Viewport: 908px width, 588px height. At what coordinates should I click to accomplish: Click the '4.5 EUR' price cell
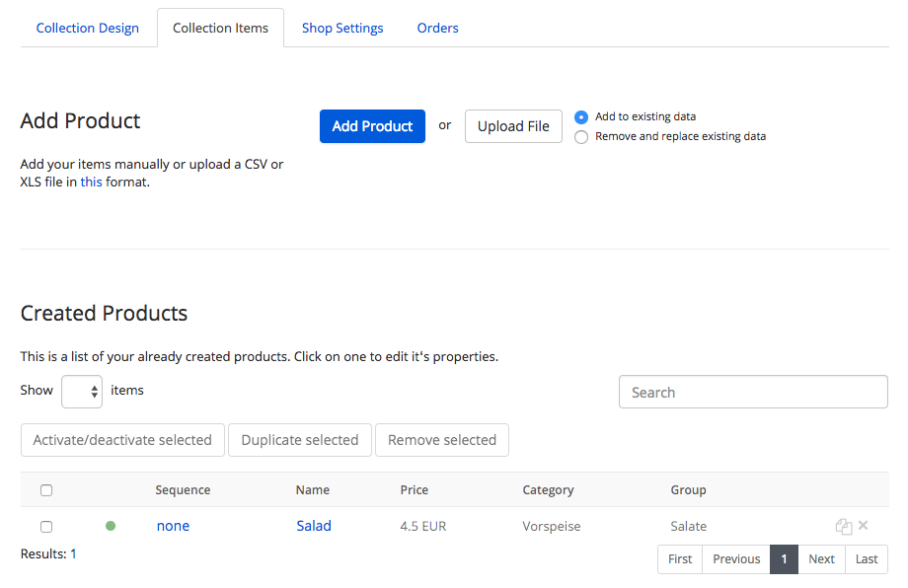pyautogui.click(x=423, y=527)
